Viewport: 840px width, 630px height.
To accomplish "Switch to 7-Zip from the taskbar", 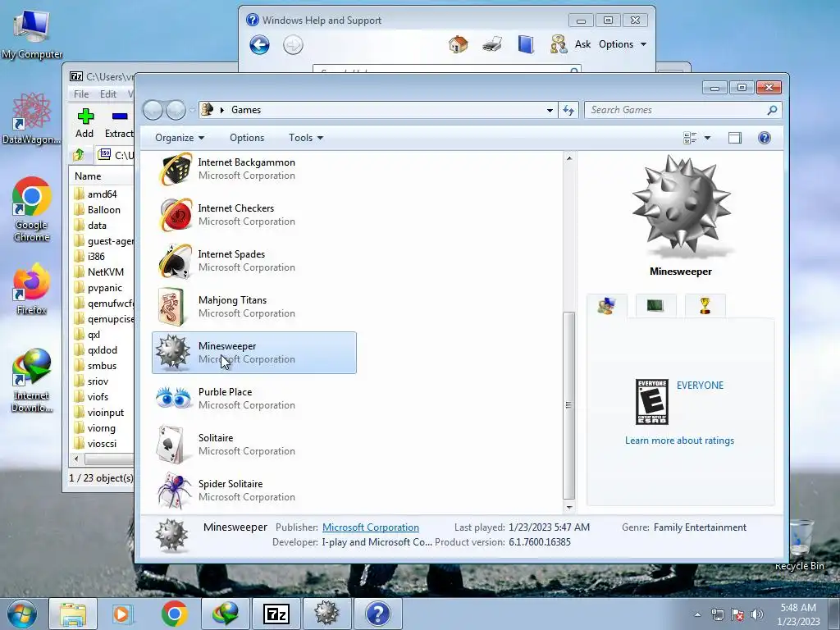I will (x=276, y=614).
